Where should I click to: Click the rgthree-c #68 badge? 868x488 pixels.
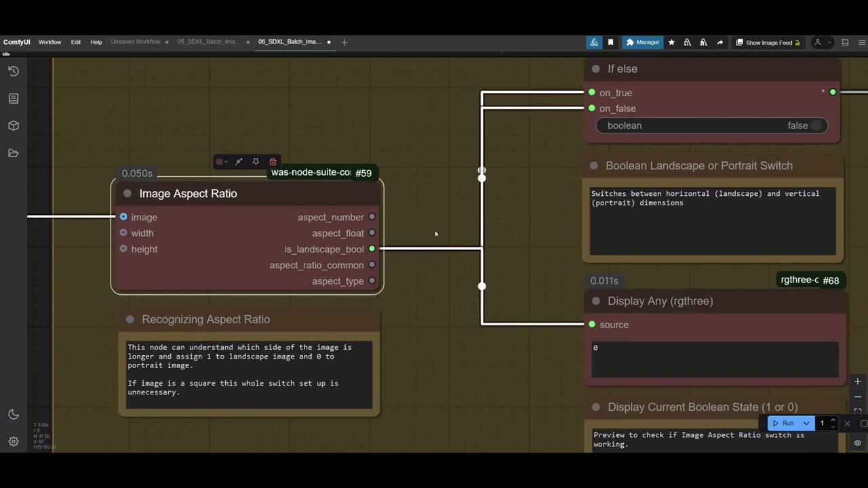coord(810,280)
